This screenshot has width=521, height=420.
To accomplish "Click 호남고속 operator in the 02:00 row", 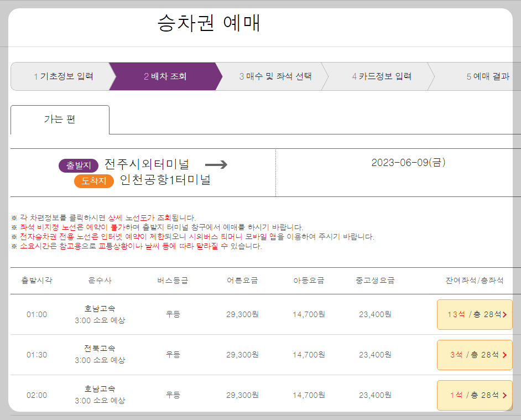I will tap(100, 389).
